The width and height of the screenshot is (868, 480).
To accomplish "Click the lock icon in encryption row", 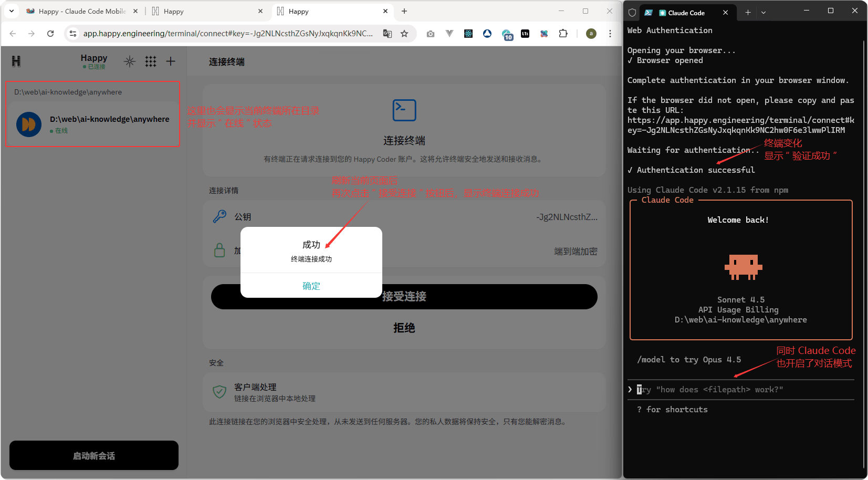I will 219,250.
